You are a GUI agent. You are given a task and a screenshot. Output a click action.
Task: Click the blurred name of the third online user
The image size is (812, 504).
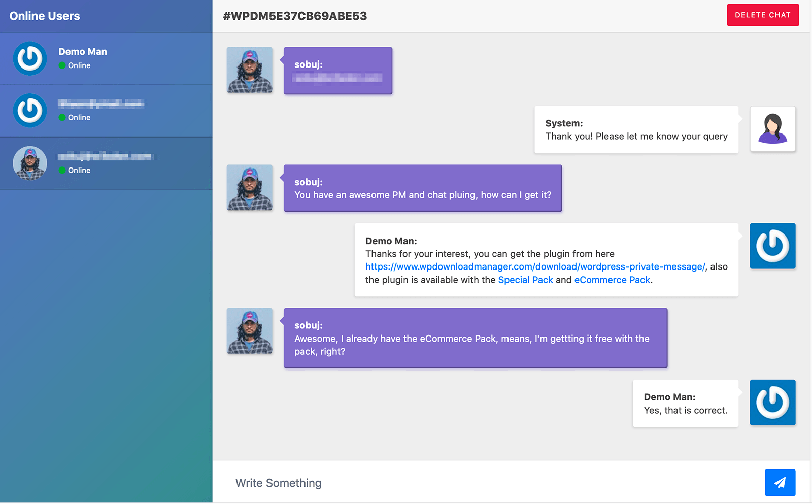pos(105,156)
